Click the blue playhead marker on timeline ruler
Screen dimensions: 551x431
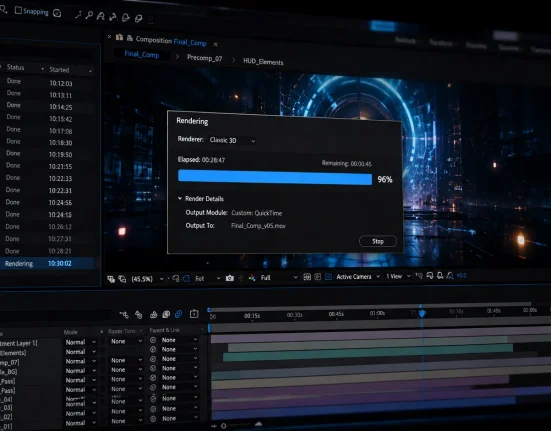422,313
